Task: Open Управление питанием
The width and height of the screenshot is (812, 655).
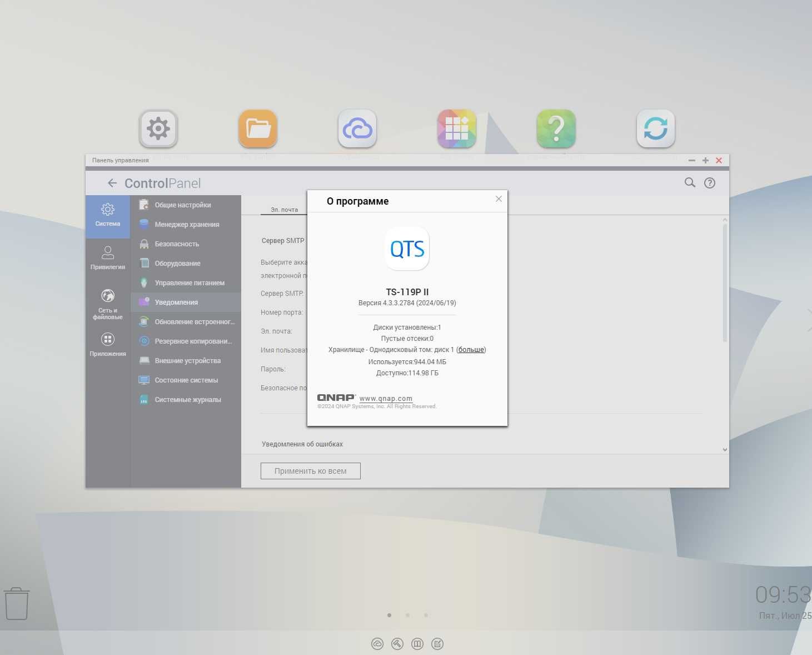Action: (x=186, y=283)
